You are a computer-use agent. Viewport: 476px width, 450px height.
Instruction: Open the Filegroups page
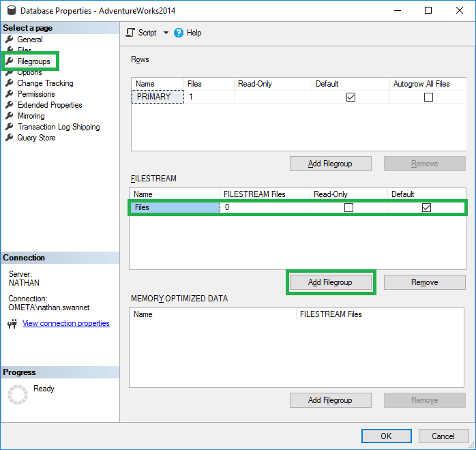(33, 61)
